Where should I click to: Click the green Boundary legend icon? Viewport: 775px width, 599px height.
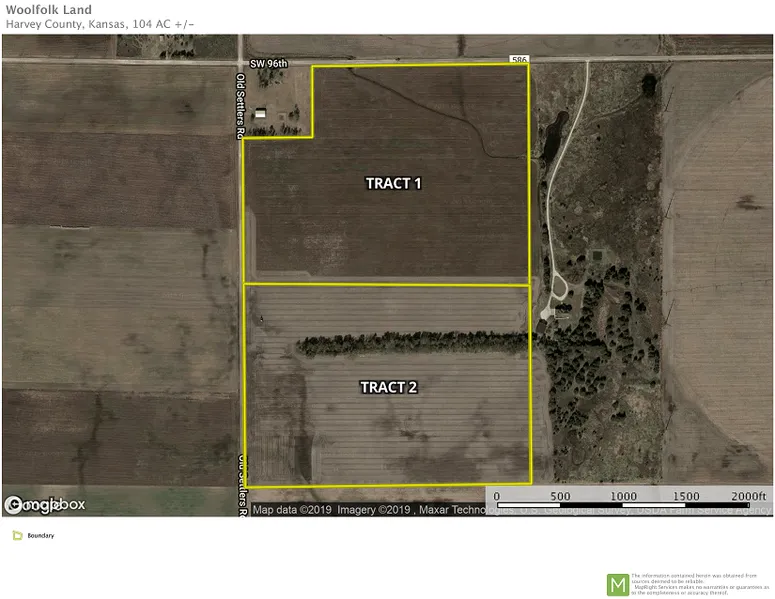(x=17, y=536)
